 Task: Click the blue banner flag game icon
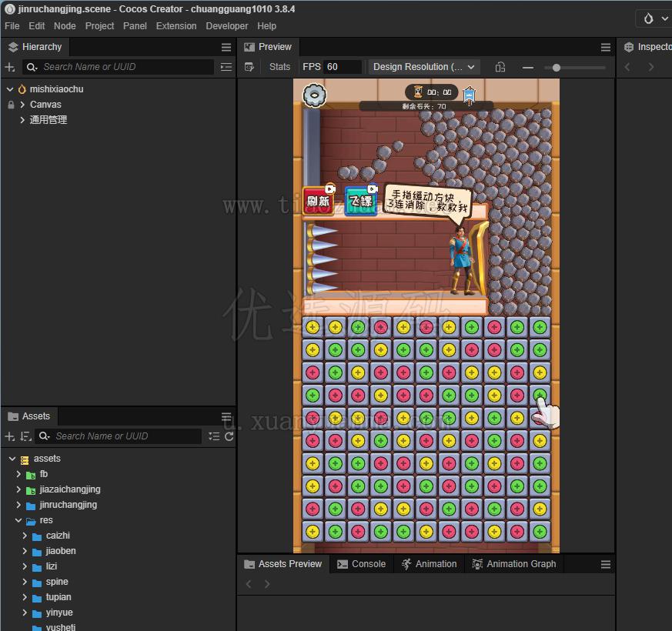pyautogui.click(x=470, y=95)
